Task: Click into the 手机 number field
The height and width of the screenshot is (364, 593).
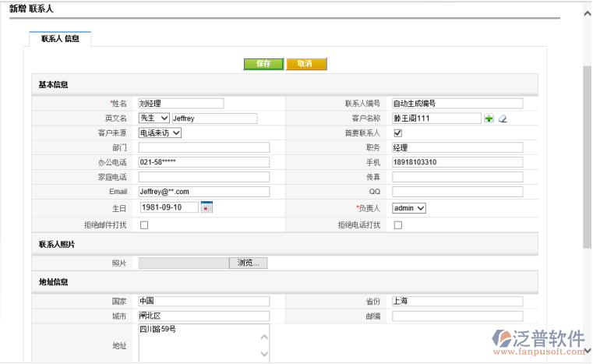Action: coord(457,162)
